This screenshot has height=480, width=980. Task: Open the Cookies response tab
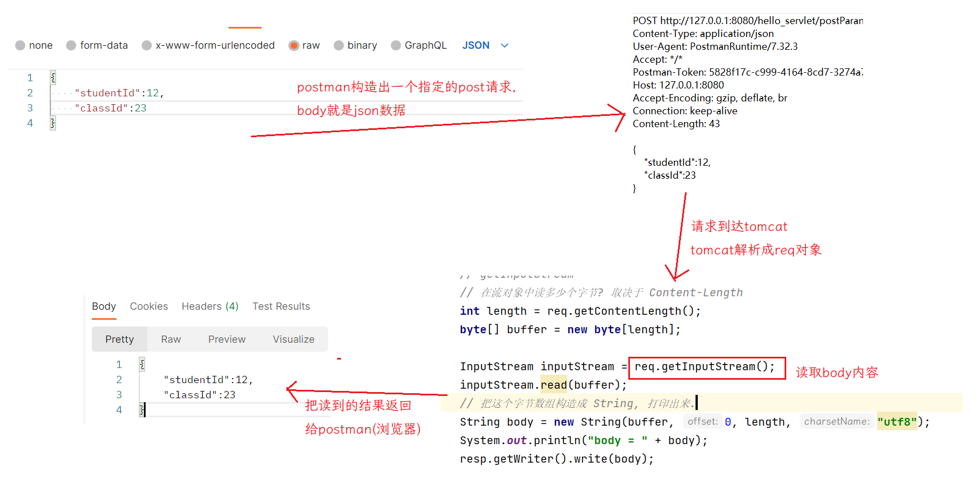[x=149, y=306]
